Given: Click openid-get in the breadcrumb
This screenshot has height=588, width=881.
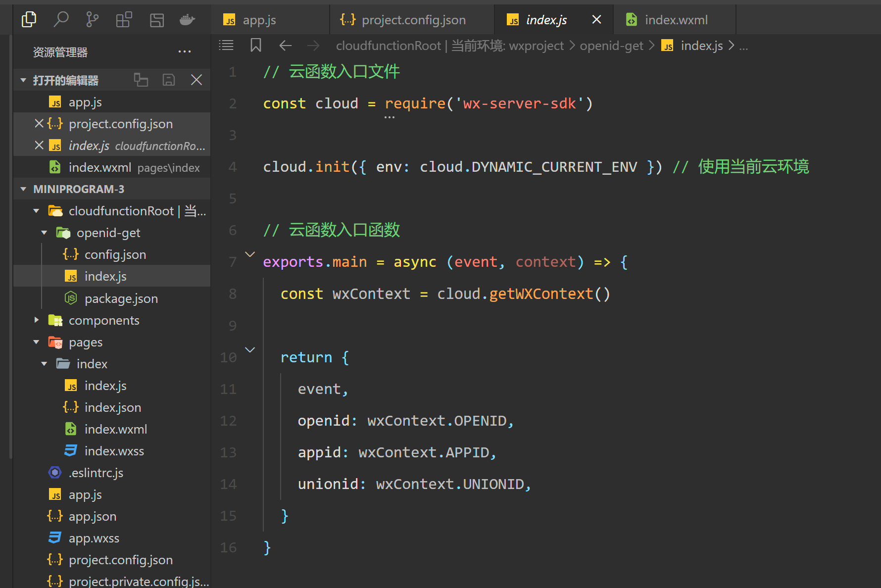Looking at the screenshot, I should pyautogui.click(x=612, y=45).
